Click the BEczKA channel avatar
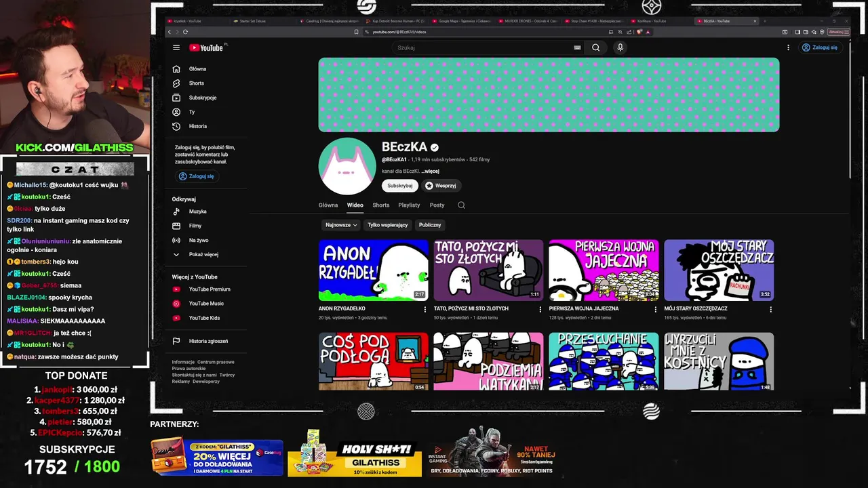 pos(347,166)
